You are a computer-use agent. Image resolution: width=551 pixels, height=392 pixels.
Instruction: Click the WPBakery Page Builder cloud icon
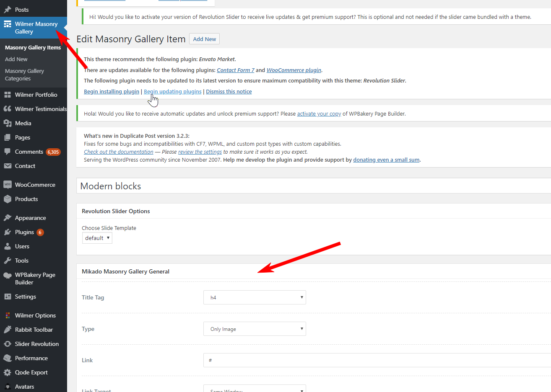[8, 275]
